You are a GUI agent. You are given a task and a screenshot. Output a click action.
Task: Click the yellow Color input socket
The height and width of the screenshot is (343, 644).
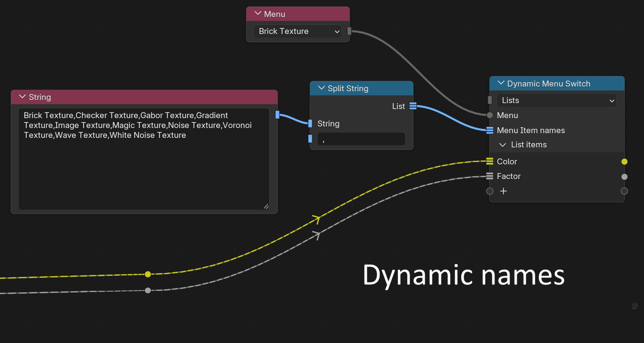[x=490, y=161]
